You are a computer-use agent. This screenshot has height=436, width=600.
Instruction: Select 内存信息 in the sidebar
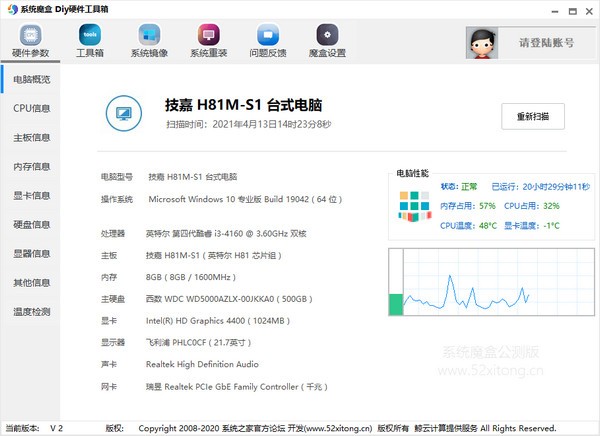tap(32, 167)
